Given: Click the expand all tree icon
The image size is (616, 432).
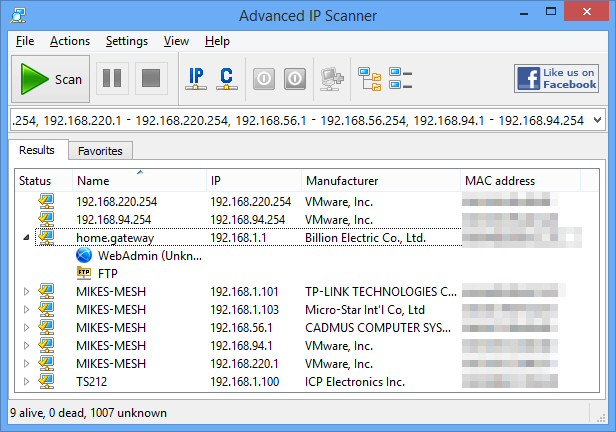Looking at the screenshot, I should pos(369,79).
